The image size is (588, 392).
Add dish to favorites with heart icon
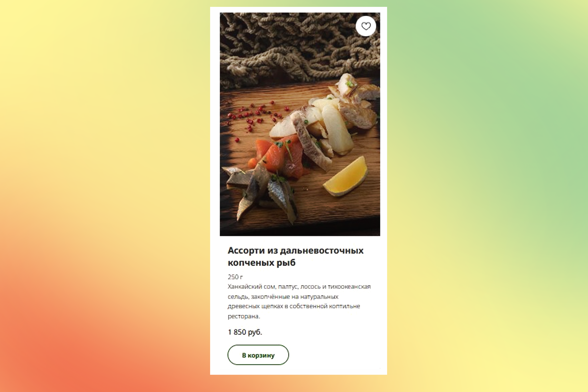[366, 26]
